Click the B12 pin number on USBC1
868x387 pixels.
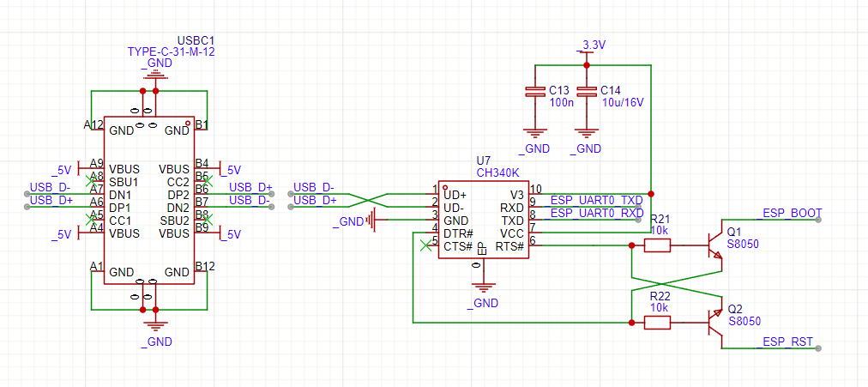click(x=205, y=267)
